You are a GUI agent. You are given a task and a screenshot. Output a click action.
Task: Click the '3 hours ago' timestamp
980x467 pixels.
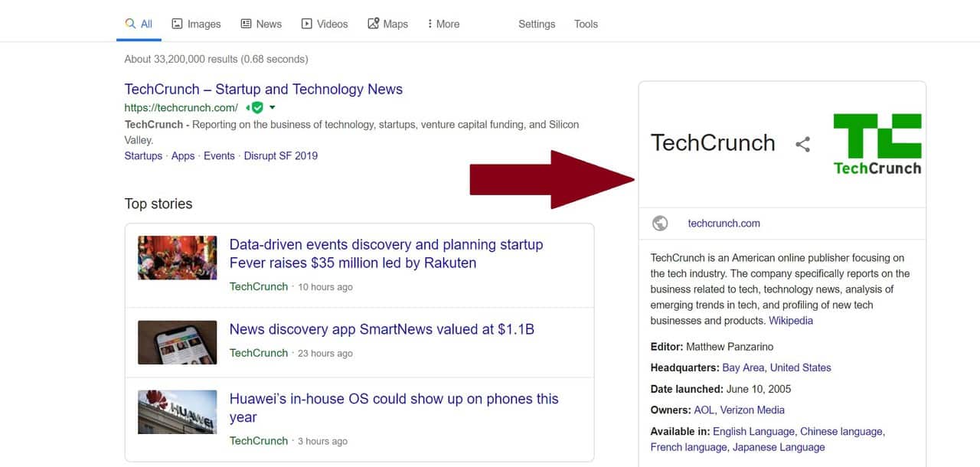coord(322,442)
